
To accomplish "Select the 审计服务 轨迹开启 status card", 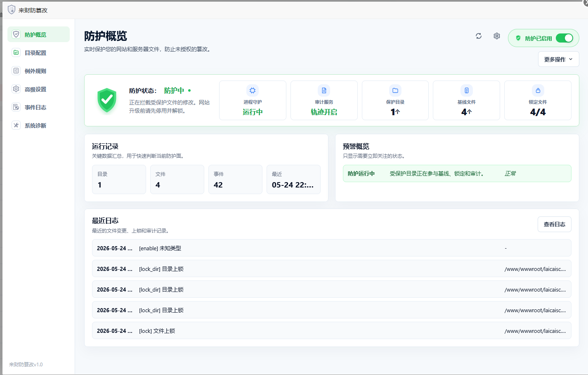I will pos(324,100).
